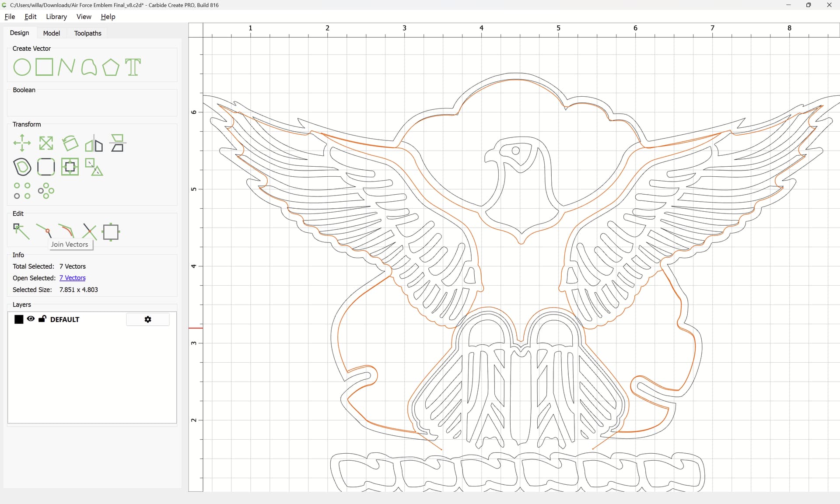Click the Mirror transform tool

(94, 143)
